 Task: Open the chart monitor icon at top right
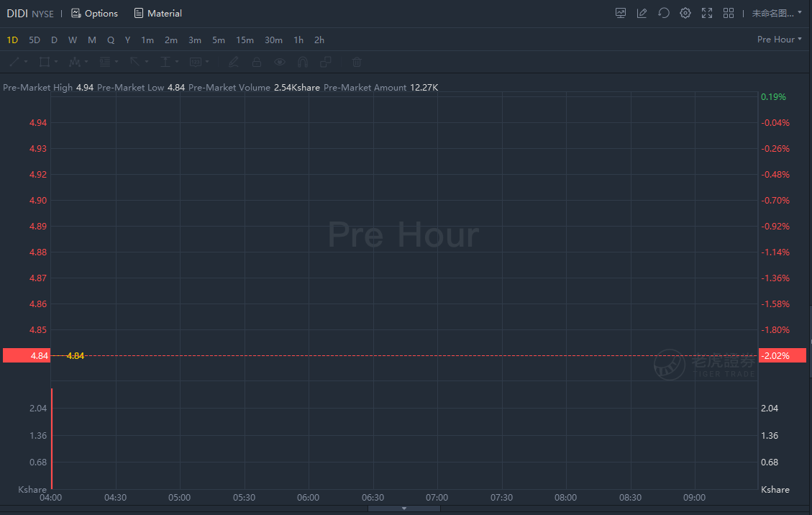pyautogui.click(x=621, y=14)
